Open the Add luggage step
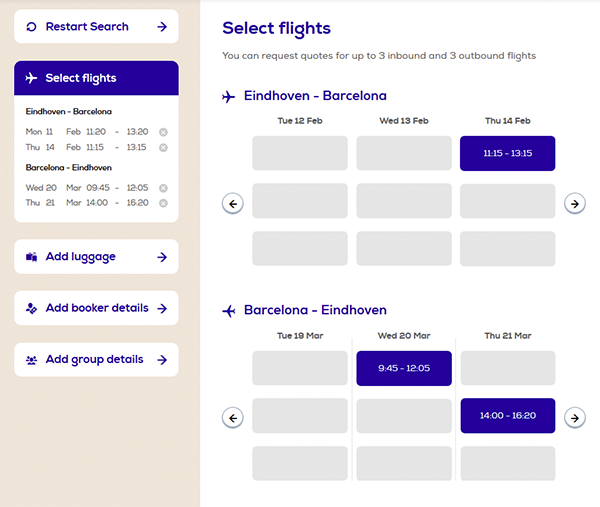 click(96, 256)
